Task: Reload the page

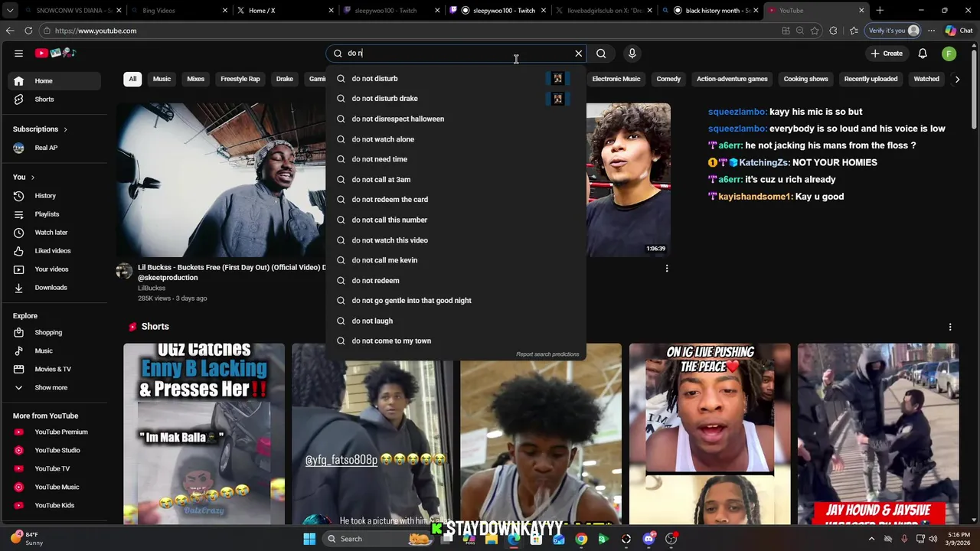Action: point(28,31)
